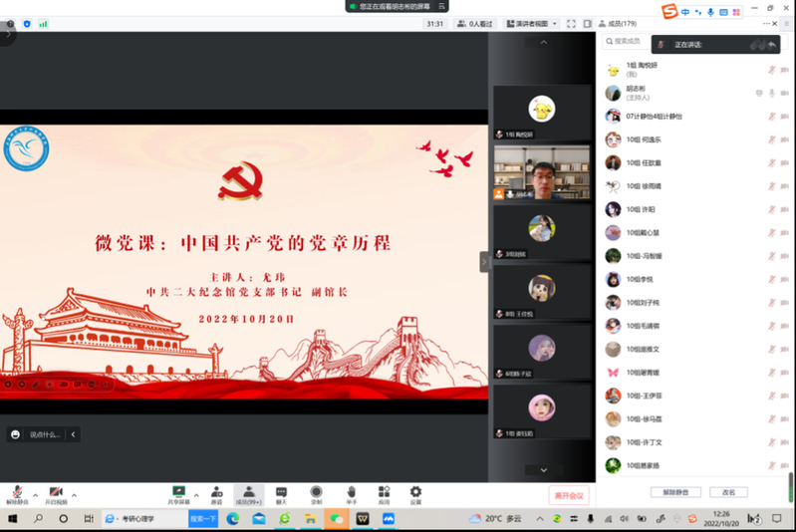Viewport: 796px width, 532px height.
Task: Toggle my own microphone icon in the member list
Action: coord(772,70)
